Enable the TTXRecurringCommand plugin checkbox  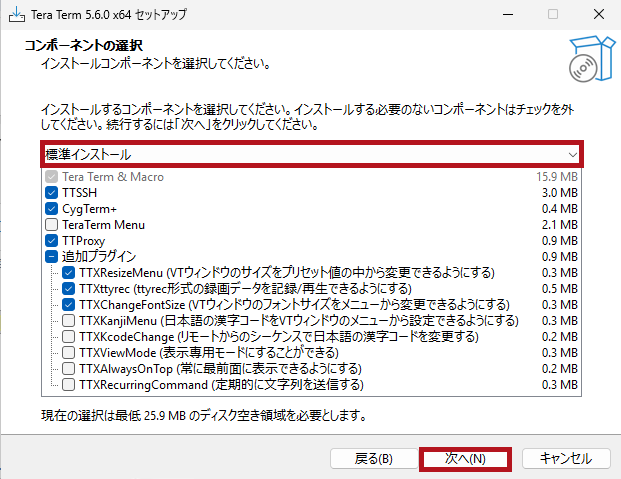click(x=68, y=384)
